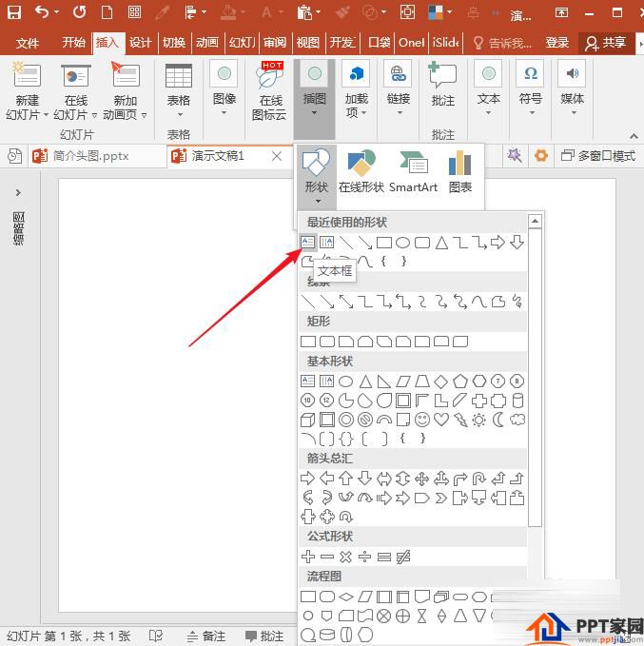Viewport: 644px width, 646px height.
Task: Click the 共享 share button
Action: (606, 43)
